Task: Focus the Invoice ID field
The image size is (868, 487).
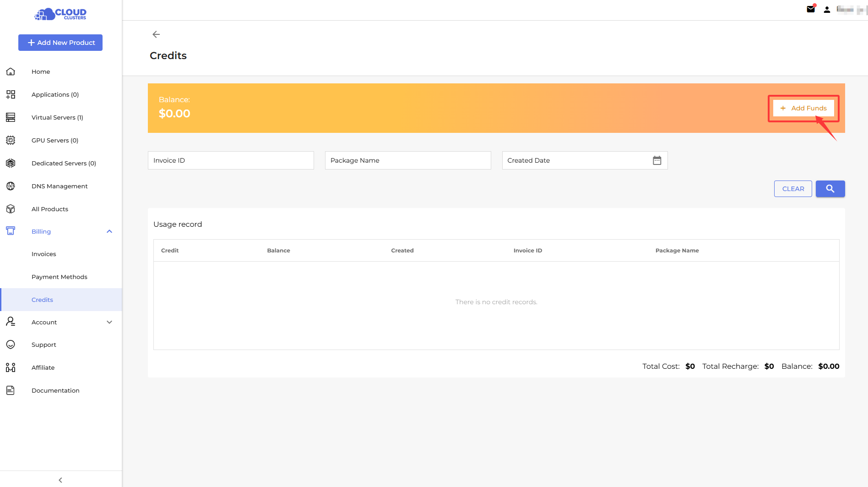Action: click(x=231, y=160)
